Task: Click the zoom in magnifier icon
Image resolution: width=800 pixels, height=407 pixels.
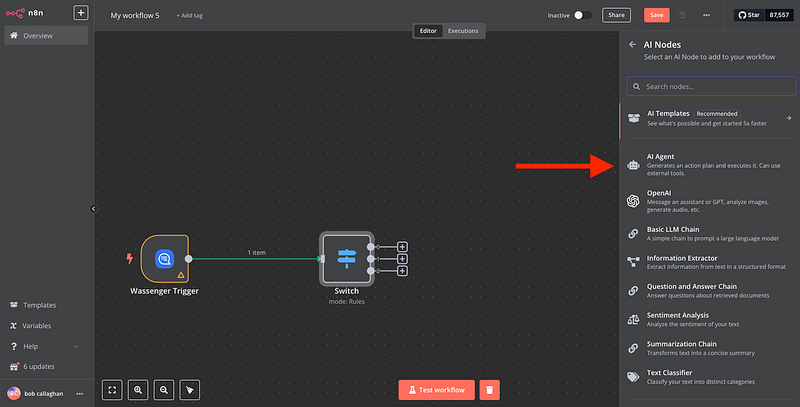Action: pos(137,389)
